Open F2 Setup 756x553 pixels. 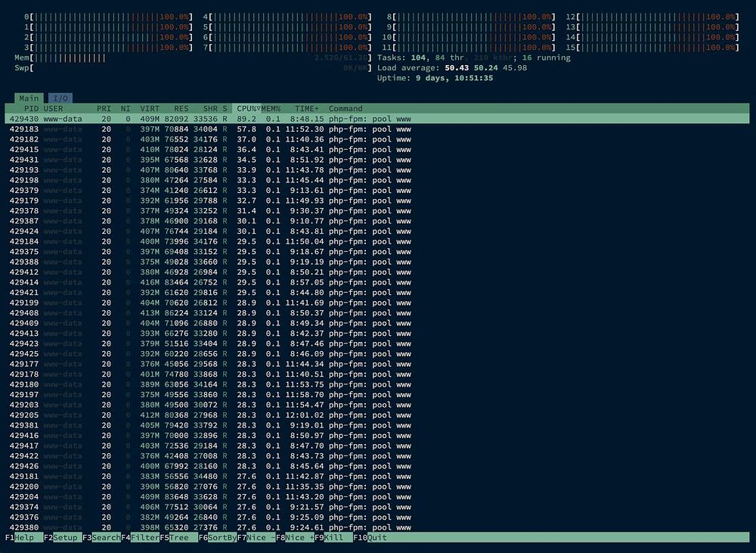coord(63,538)
